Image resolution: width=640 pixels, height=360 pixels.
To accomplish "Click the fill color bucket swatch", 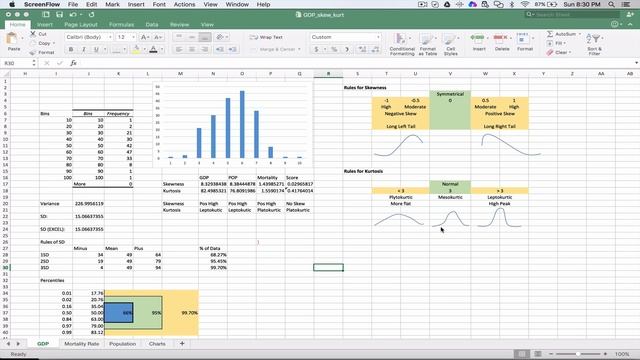I will pos(136,49).
